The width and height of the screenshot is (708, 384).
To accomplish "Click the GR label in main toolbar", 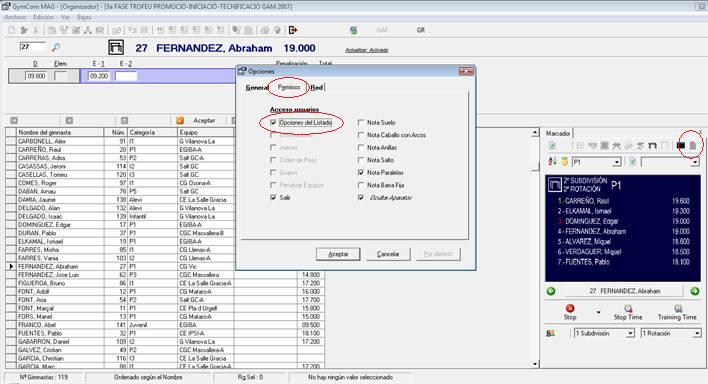I will pyautogui.click(x=421, y=30).
